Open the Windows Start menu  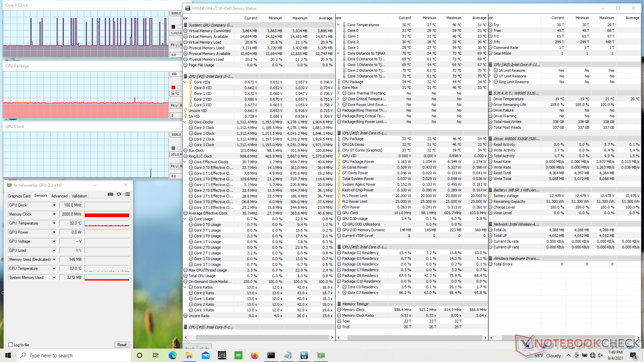tap(8, 355)
